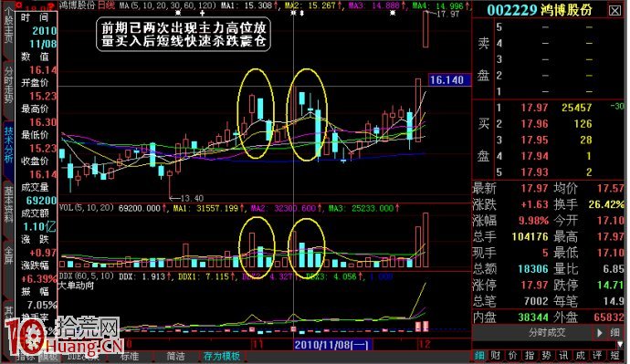Click the month 11 marker on time axis
The image size is (630, 364).
pos(257,344)
